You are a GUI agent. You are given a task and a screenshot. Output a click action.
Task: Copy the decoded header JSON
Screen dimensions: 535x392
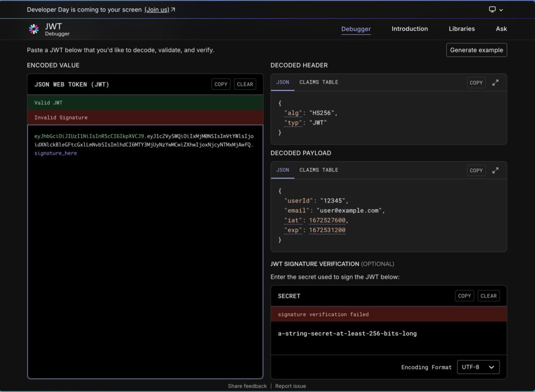point(476,82)
